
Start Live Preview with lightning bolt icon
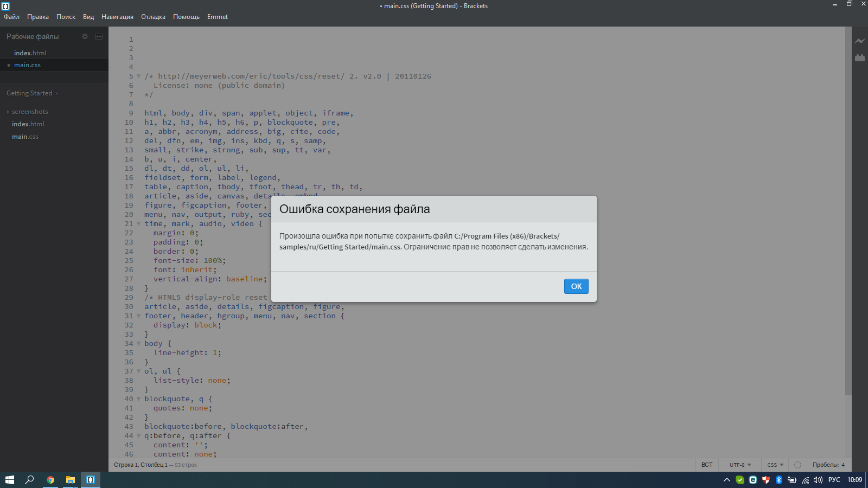[x=860, y=41]
